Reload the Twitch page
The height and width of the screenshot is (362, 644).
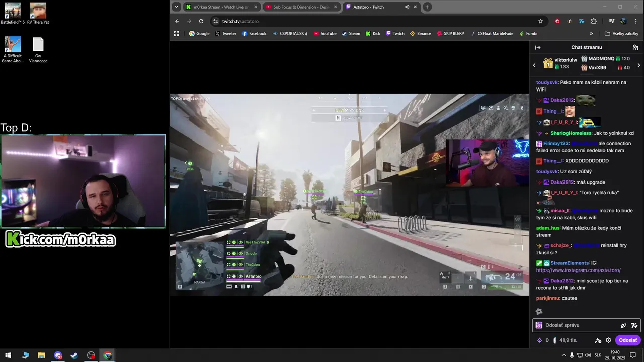pos(201,21)
